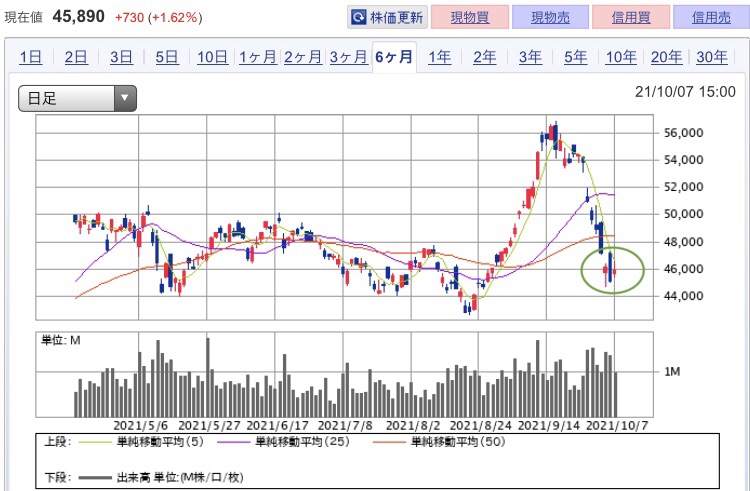Image resolution: width=750 pixels, height=491 pixels.
Task: Switch chart range to 20年
Action: (666, 57)
